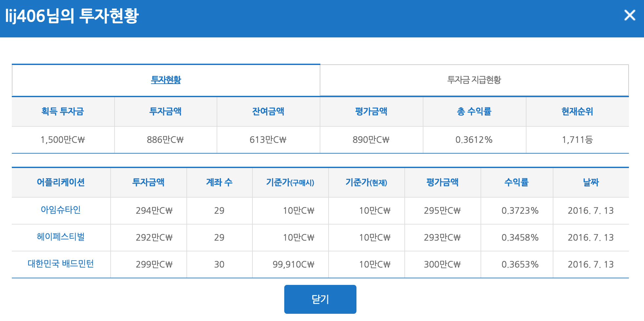Click the 계좌 수 column header
The width and height of the screenshot is (644, 321).
219,182
